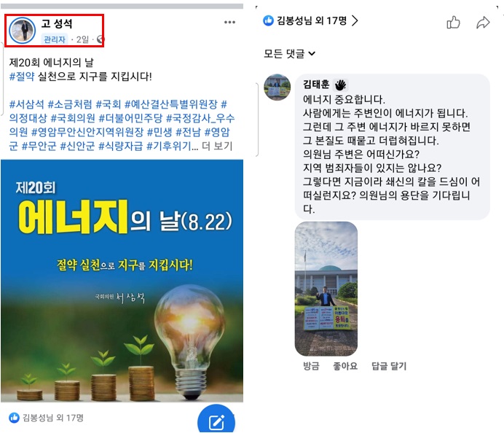Tap the share arrow icon

click(x=483, y=23)
